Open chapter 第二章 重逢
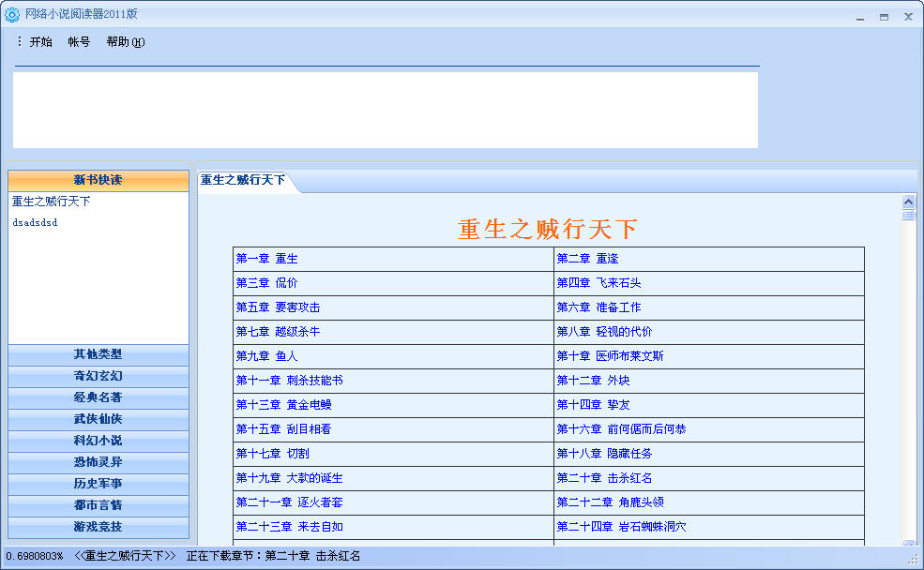Viewport: 924px width, 570px height. 587,259
